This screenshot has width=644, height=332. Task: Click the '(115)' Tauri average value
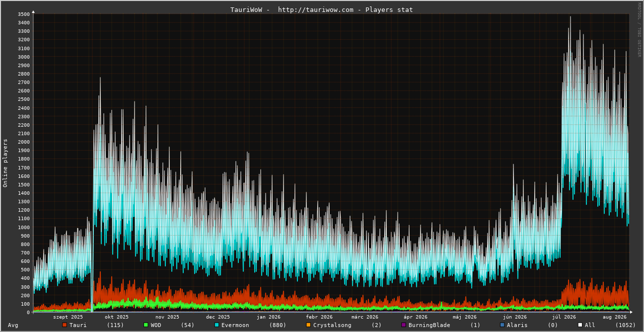115,325
